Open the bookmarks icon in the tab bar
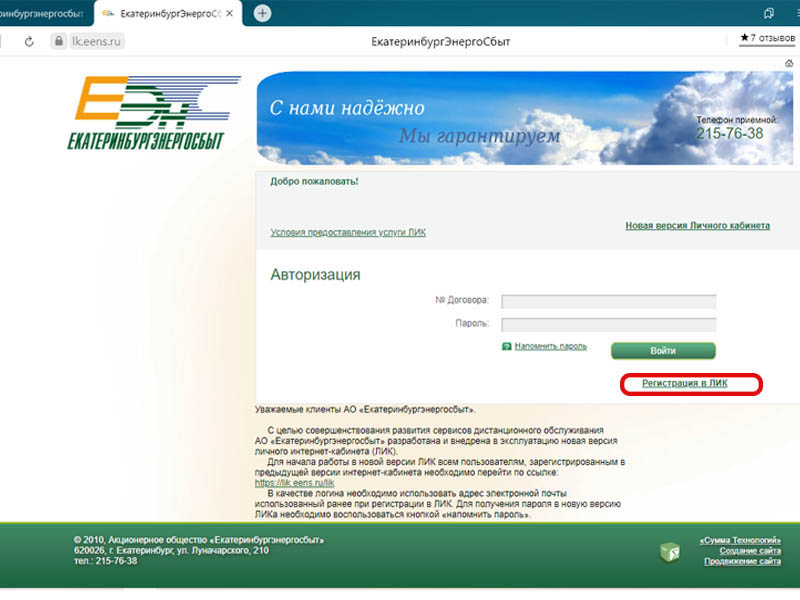 tap(768, 13)
